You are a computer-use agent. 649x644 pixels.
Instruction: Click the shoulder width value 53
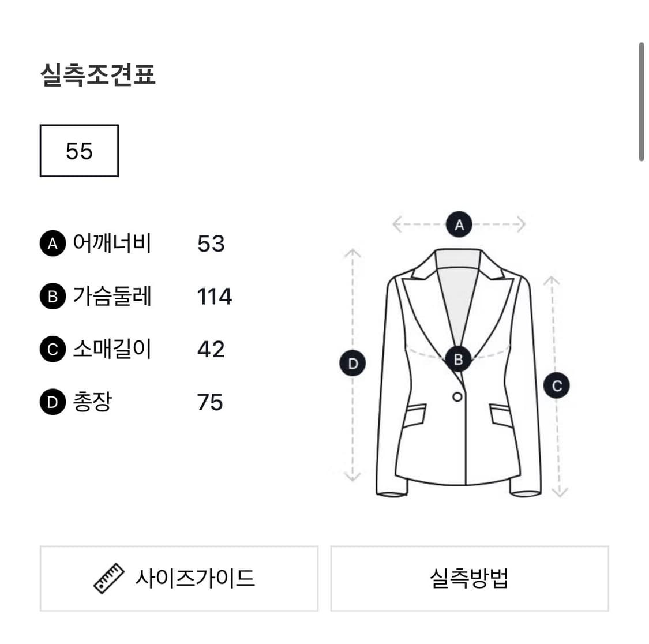211,244
